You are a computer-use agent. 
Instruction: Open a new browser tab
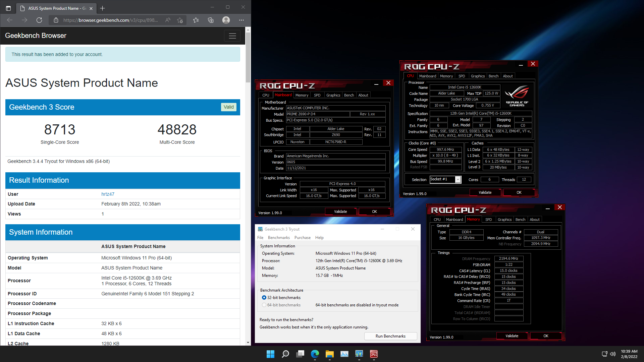[x=103, y=8]
